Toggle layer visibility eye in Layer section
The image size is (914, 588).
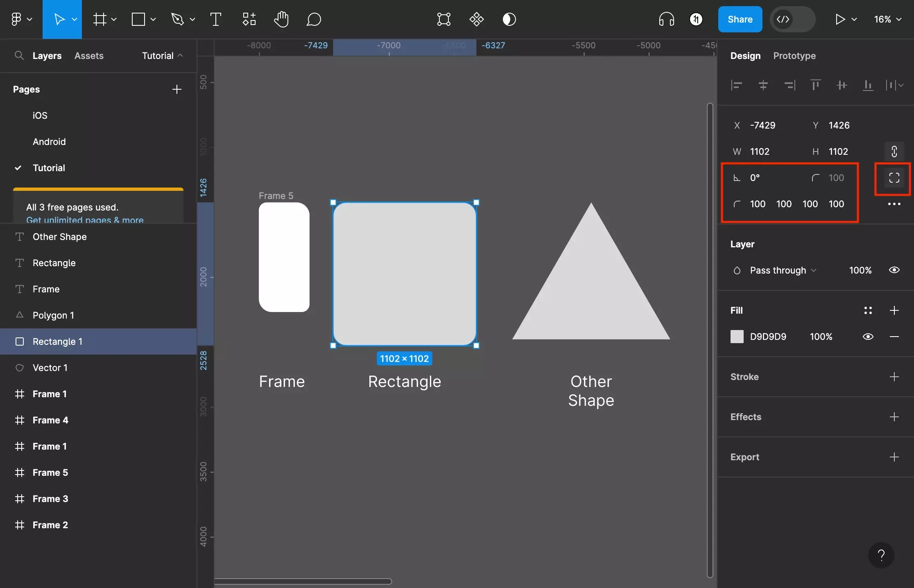coord(894,270)
